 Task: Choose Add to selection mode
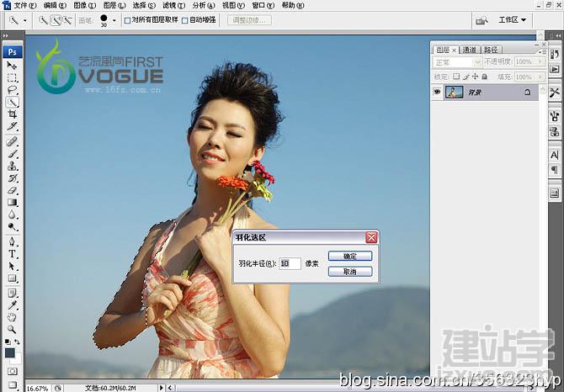[56, 20]
